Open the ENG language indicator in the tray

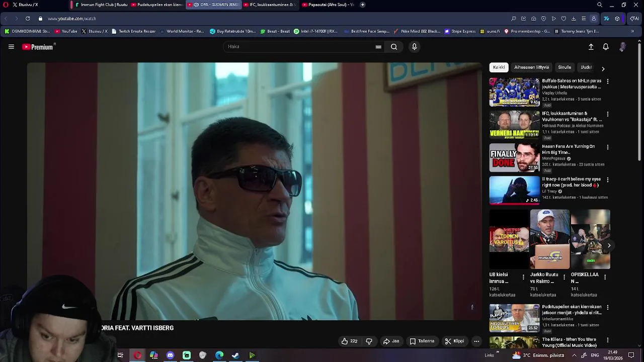[x=595, y=355]
